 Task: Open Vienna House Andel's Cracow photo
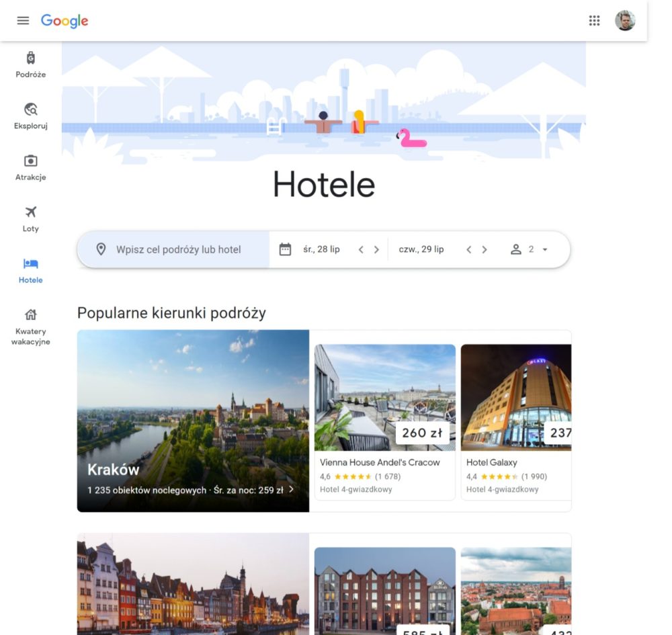tap(385, 398)
